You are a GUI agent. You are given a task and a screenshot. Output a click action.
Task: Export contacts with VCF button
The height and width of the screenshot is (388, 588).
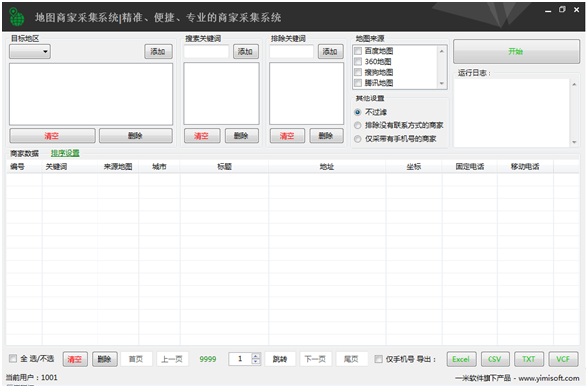(x=563, y=359)
